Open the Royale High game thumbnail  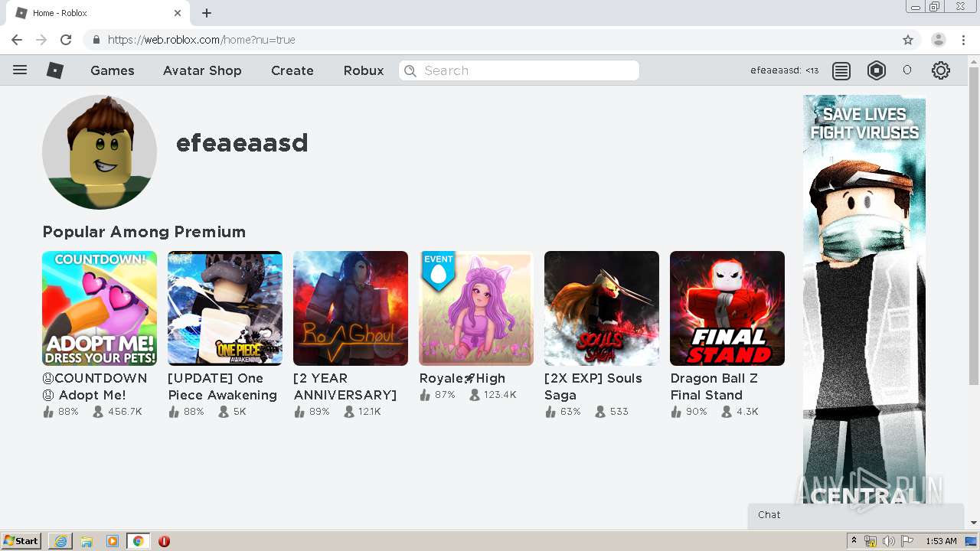[x=476, y=308]
